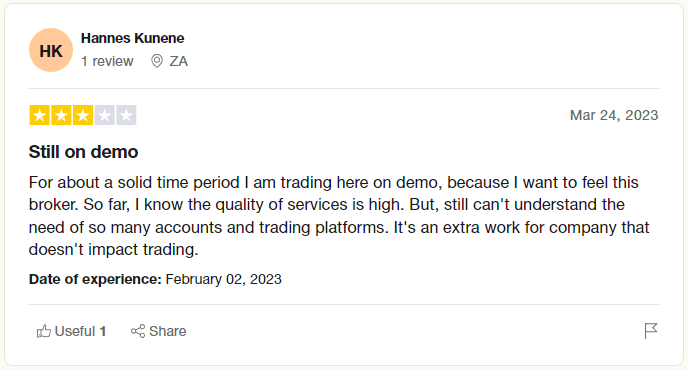Open the Mar 24, 2023 date link
688x370 pixels.
pos(614,115)
